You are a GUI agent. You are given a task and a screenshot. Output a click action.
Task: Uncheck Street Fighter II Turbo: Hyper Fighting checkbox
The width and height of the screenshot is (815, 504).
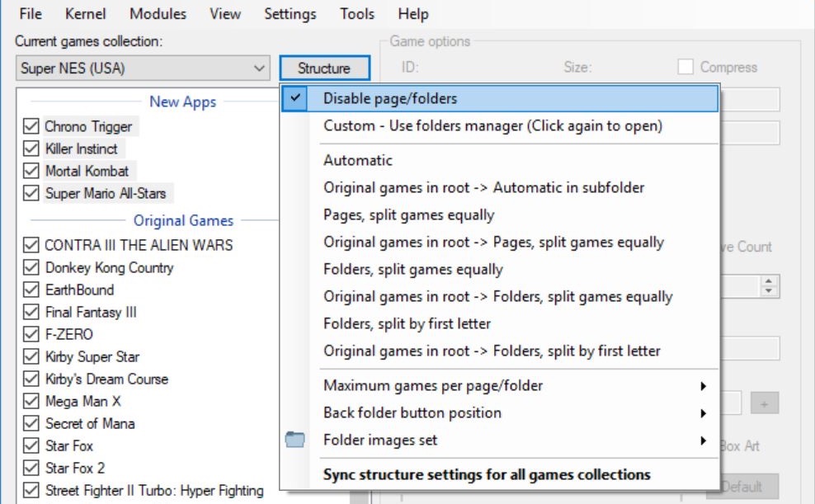[x=31, y=491]
